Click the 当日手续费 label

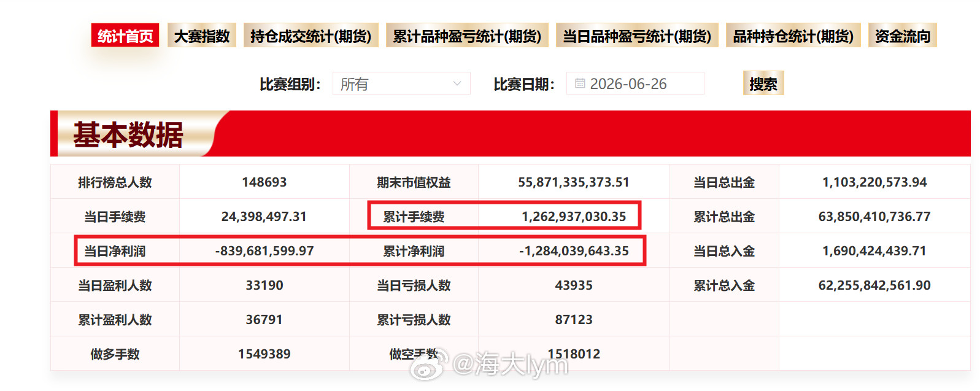coord(115,217)
